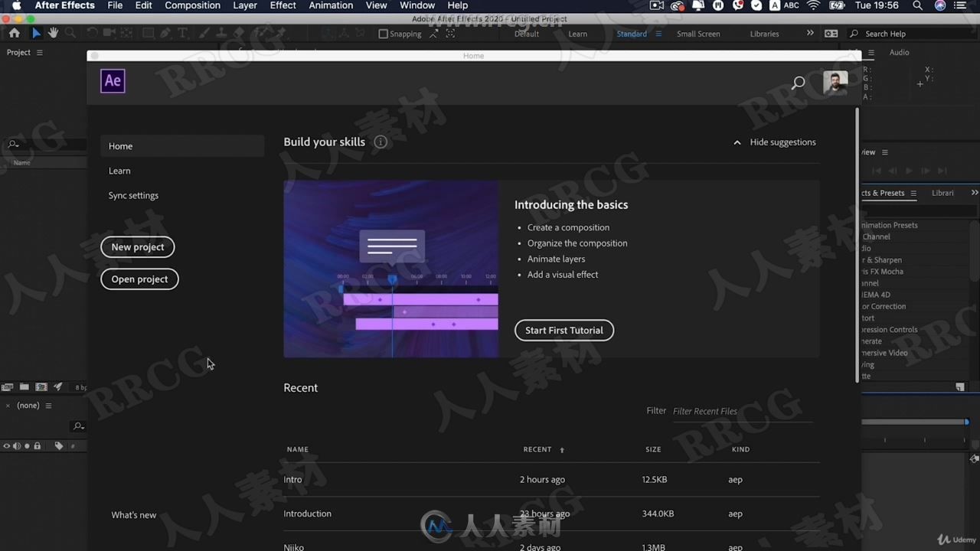The image size is (980, 551).
Task: Switch to the Small Screen workspace
Action: pos(698,34)
